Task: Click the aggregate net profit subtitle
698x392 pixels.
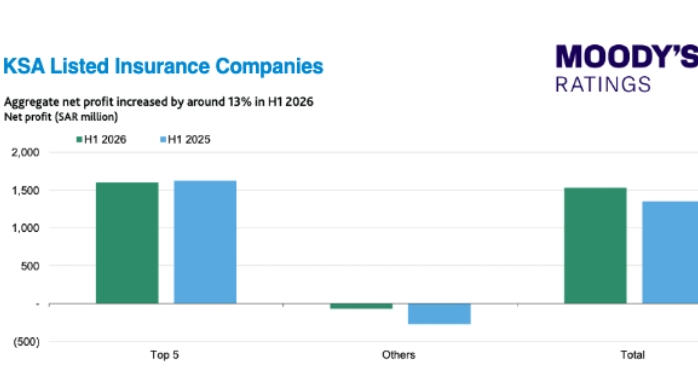Action: click(158, 102)
